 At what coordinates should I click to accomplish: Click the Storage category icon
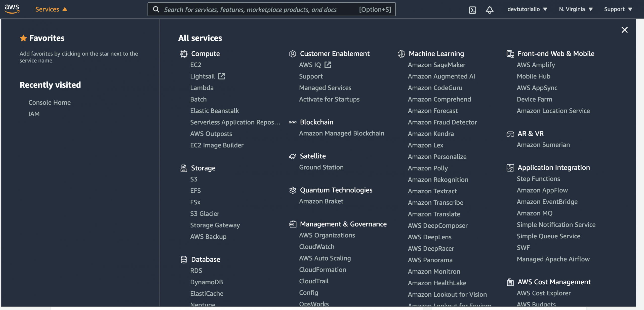pyautogui.click(x=184, y=168)
